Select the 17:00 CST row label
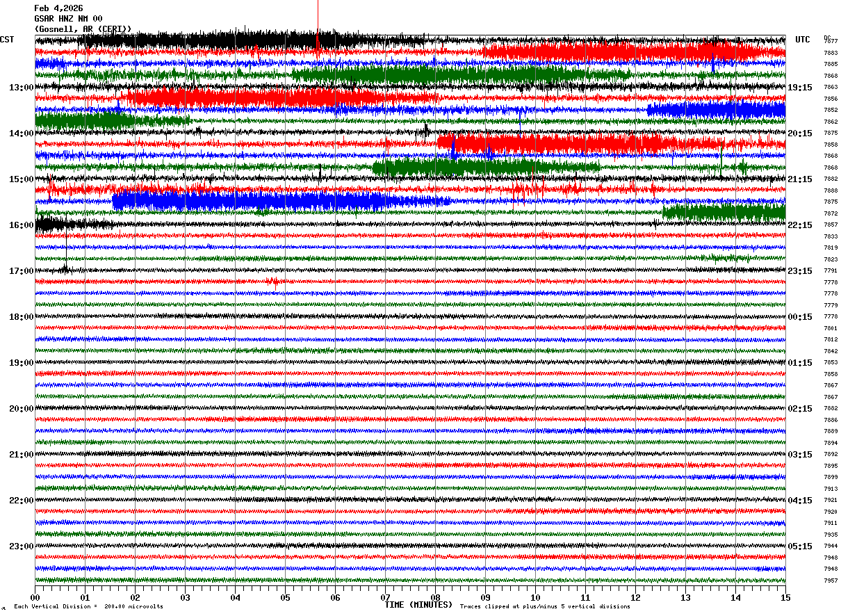This screenshot has height=616, width=841. (x=22, y=271)
